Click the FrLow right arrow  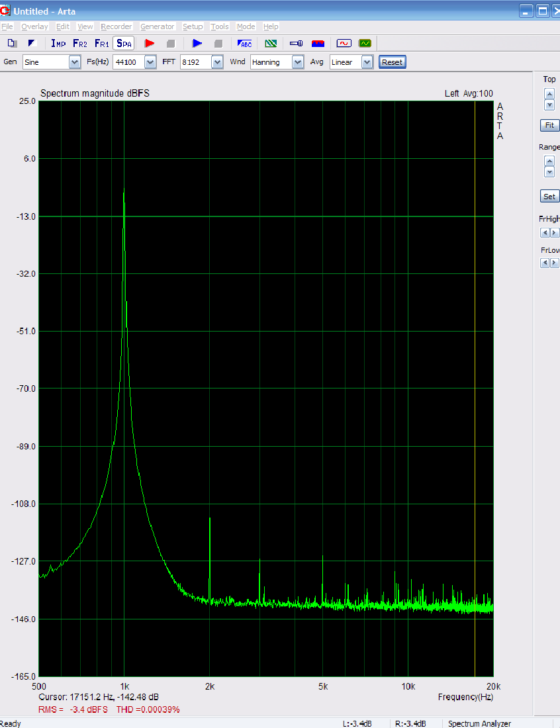[554, 263]
